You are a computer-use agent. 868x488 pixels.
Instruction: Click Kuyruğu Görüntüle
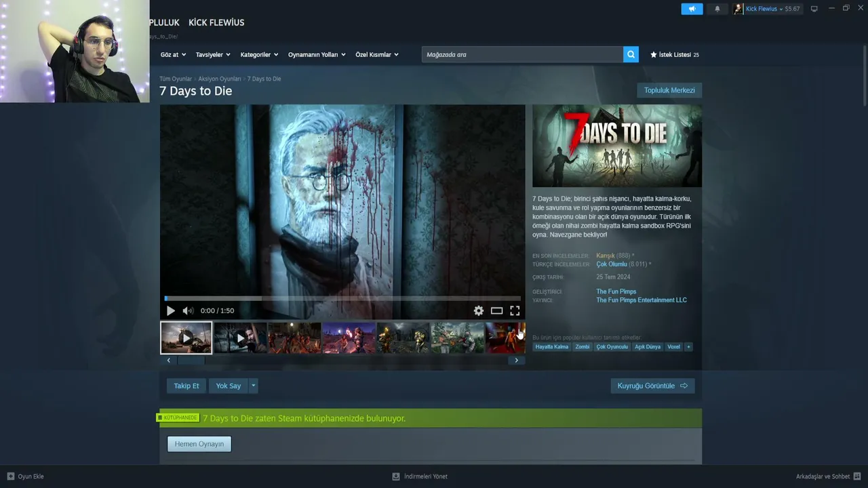coord(652,386)
